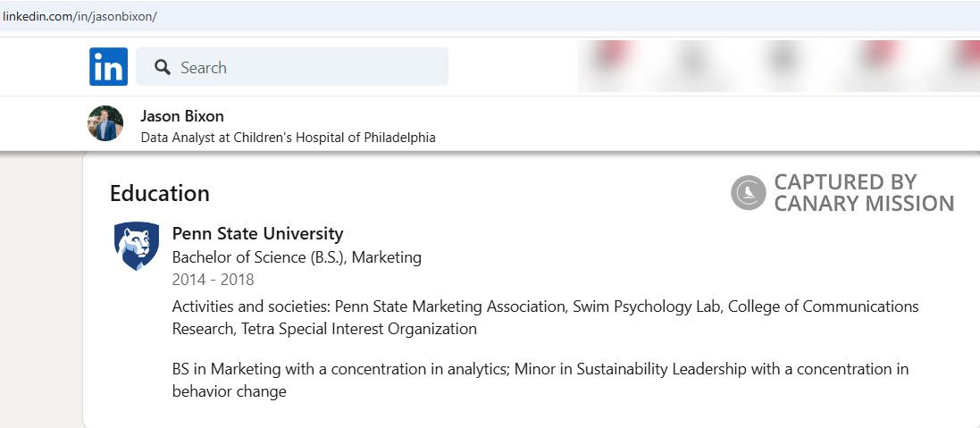Open the Penn State shield logo

point(137,246)
